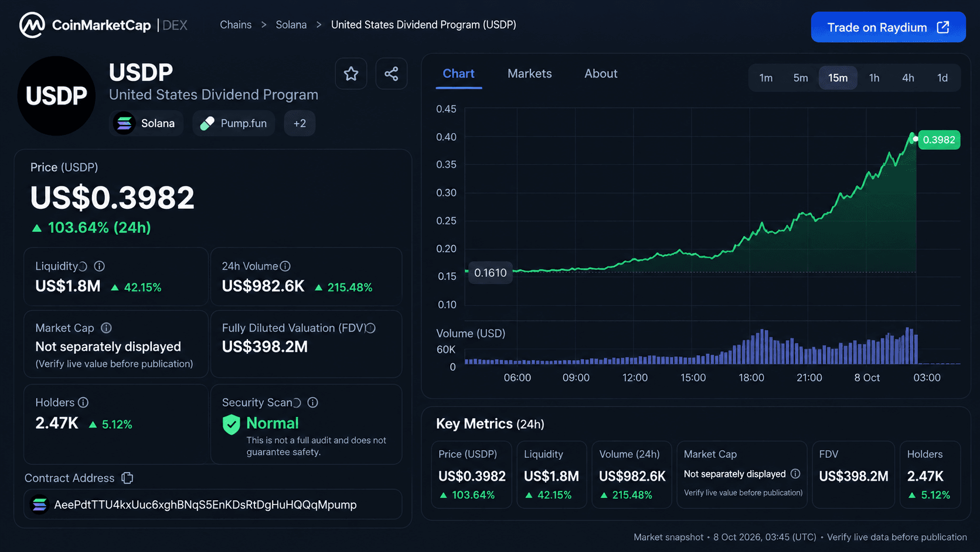Open the 24h Volume info icon
The width and height of the screenshot is (980, 552).
pos(285,266)
